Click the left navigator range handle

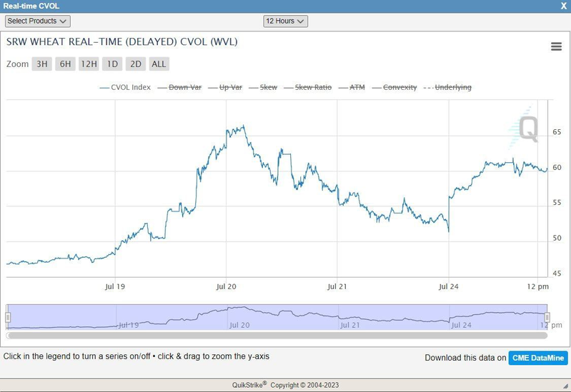[8, 317]
